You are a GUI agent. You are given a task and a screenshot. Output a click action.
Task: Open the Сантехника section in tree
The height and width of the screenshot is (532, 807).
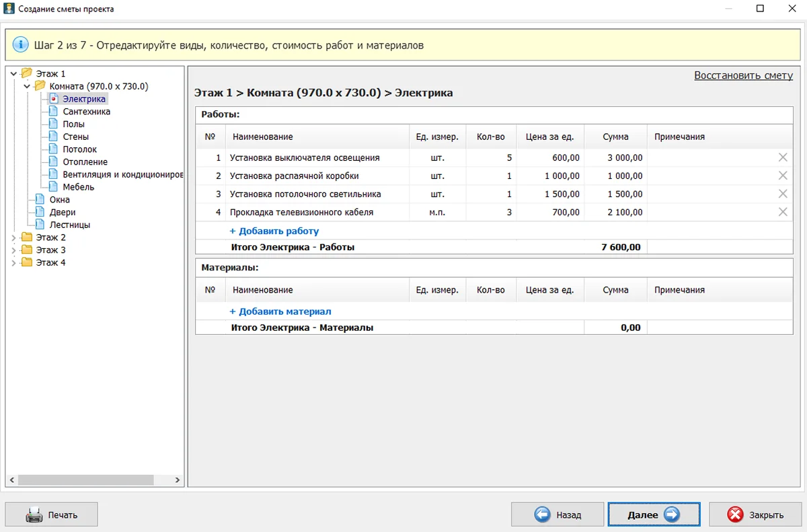pos(86,112)
